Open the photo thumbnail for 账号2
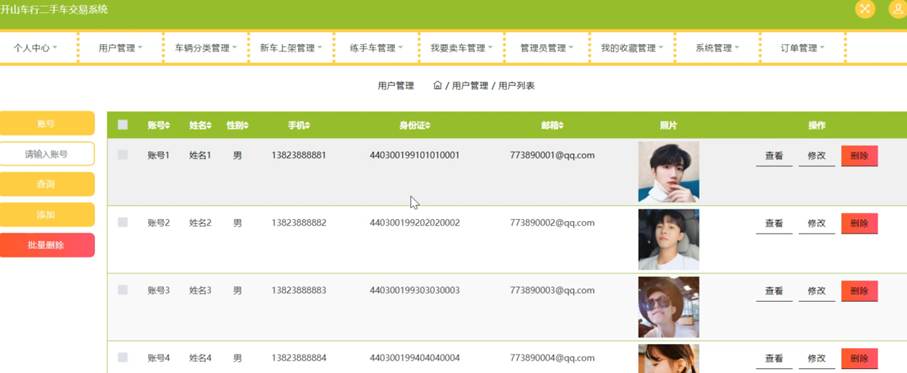Screen dimensions: 907x373 669,239
